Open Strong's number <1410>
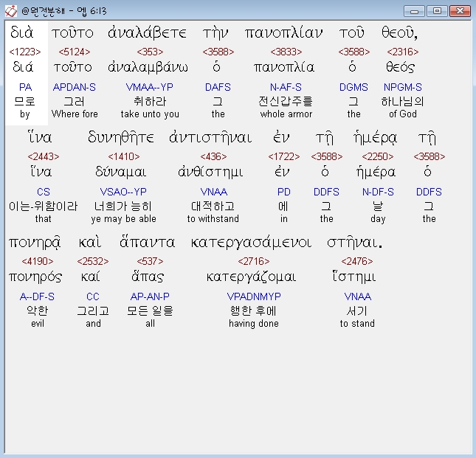This screenshot has width=476, height=458. (124, 156)
